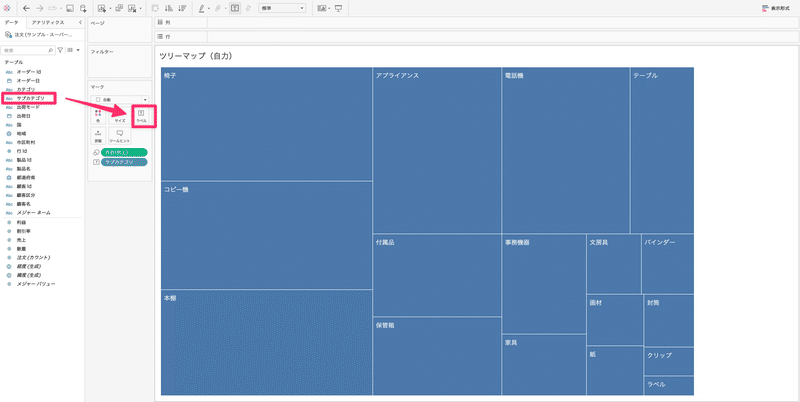Image resolution: width=800 pixels, height=402 pixels.
Task: Select the コピー機 treemap tile
Action: (x=266, y=235)
